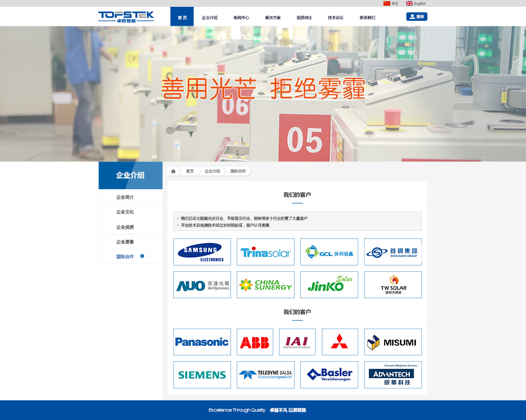Open the 新闻中心 navigation menu item

[x=241, y=18]
